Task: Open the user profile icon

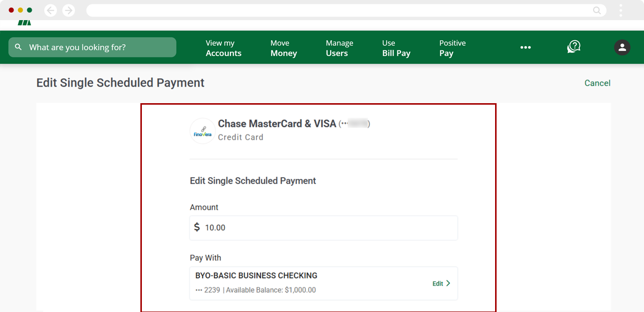Action: [622, 47]
